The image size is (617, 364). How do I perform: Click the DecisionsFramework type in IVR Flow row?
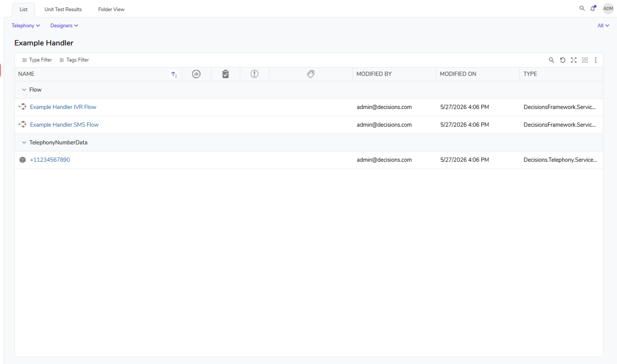(560, 107)
